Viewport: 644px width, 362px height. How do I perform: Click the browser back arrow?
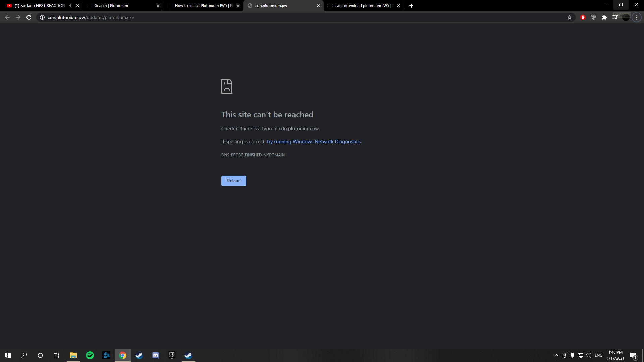(x=7, y=17)
